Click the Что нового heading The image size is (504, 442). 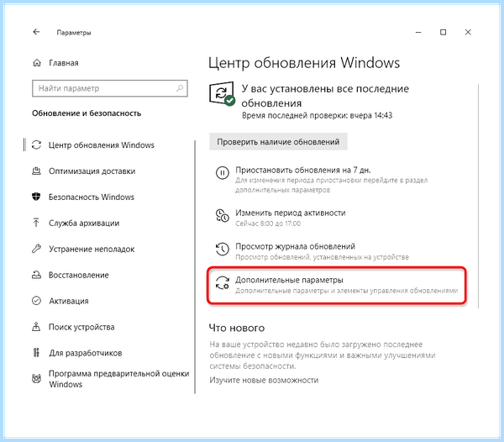pyautogui.click(x=237, y=328)
